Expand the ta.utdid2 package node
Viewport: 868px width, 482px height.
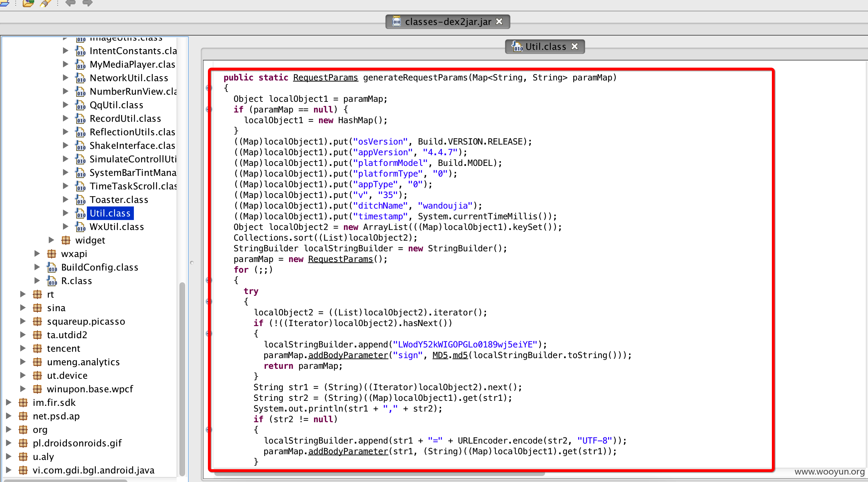click(23, 335)
